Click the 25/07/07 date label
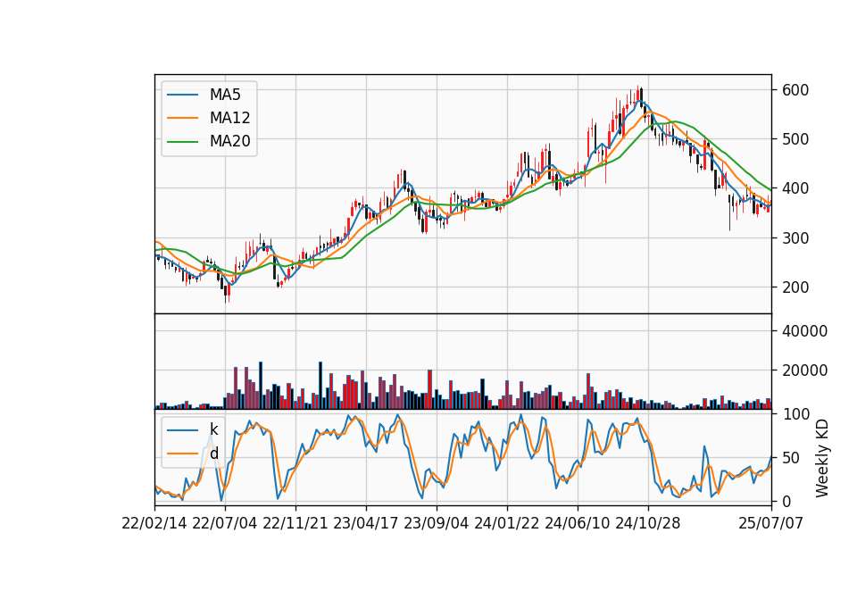This screenshot has width=857, height=616. click(x=771, y=523)
